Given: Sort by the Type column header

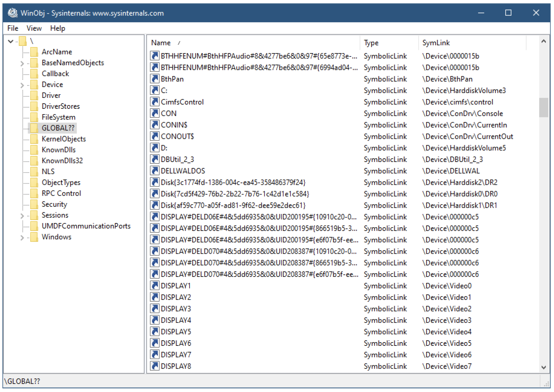Looking at the screenshot, I should [x=389, y=43].
